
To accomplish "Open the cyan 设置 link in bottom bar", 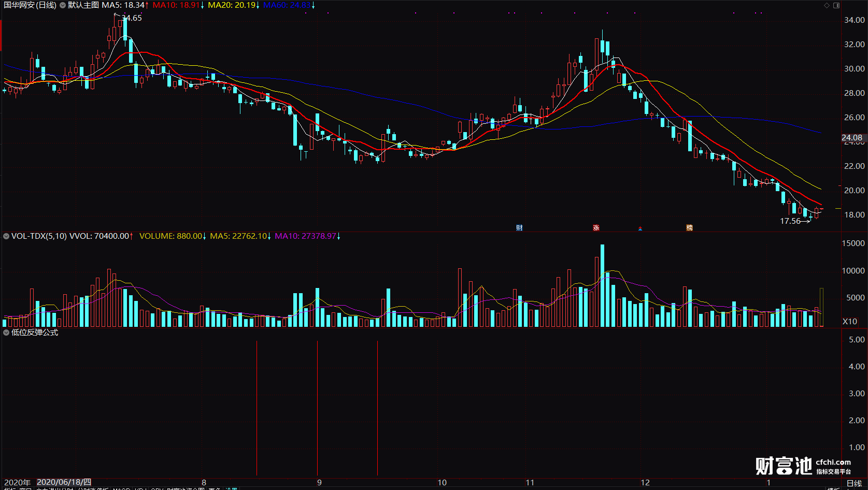I will pos(231,488).
